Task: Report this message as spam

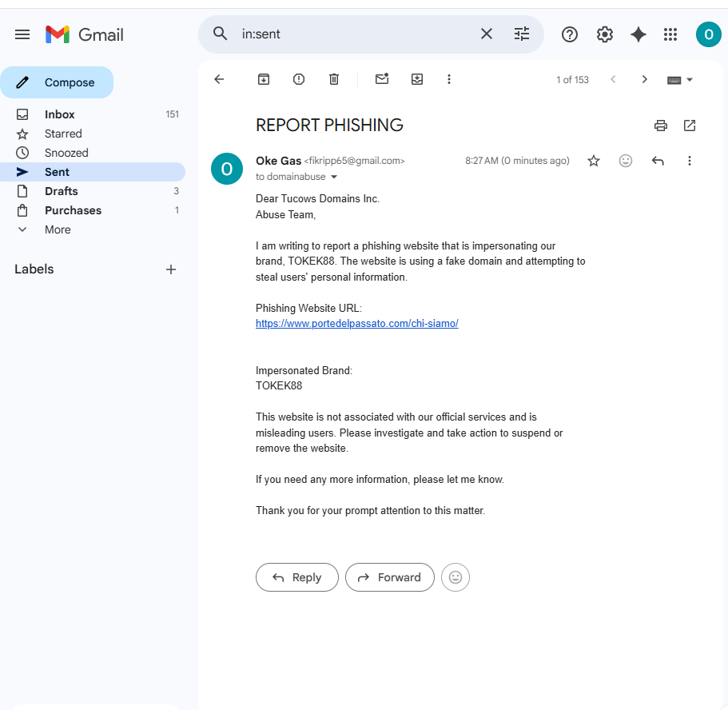Action: coord(299,79)
